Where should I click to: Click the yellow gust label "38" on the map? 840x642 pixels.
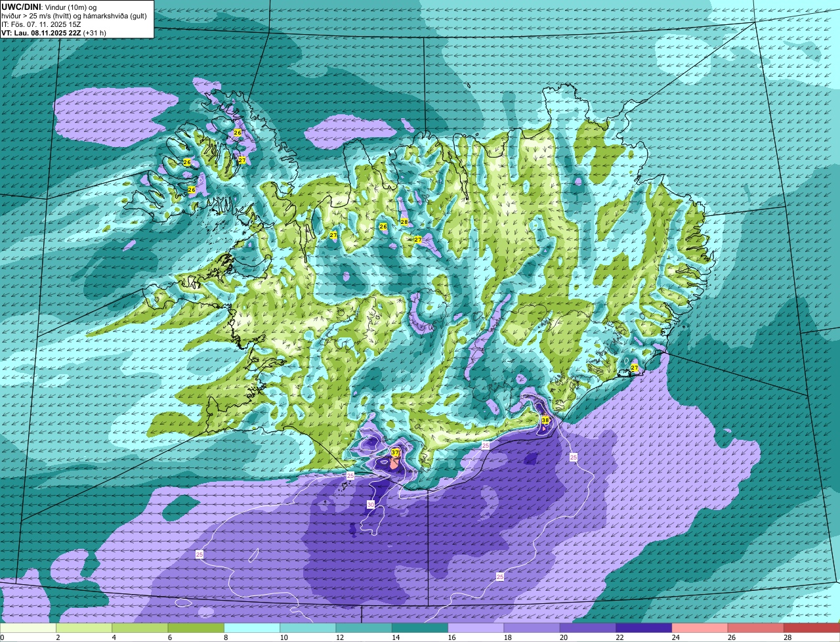coord(545,420)
